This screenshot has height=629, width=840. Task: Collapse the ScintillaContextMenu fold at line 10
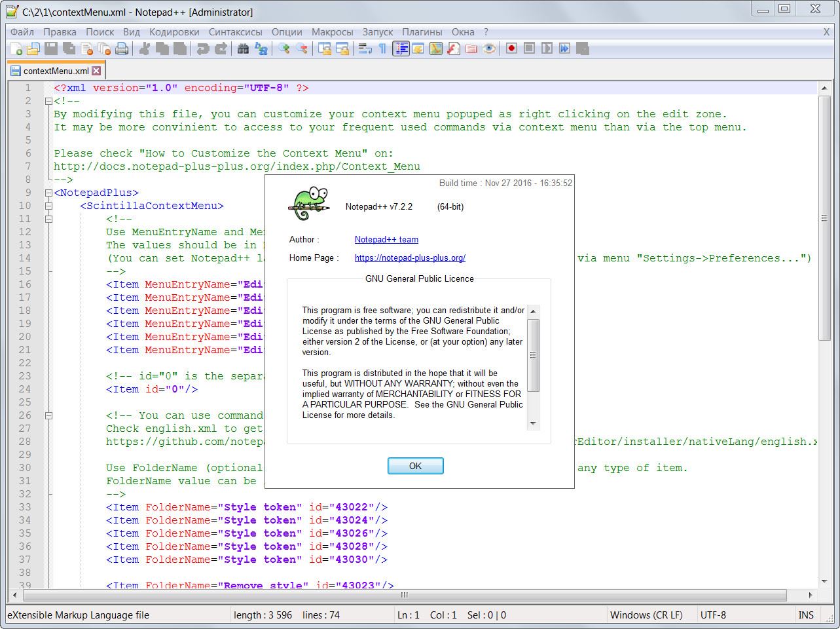pyautogui.click(x=48, y=206)
